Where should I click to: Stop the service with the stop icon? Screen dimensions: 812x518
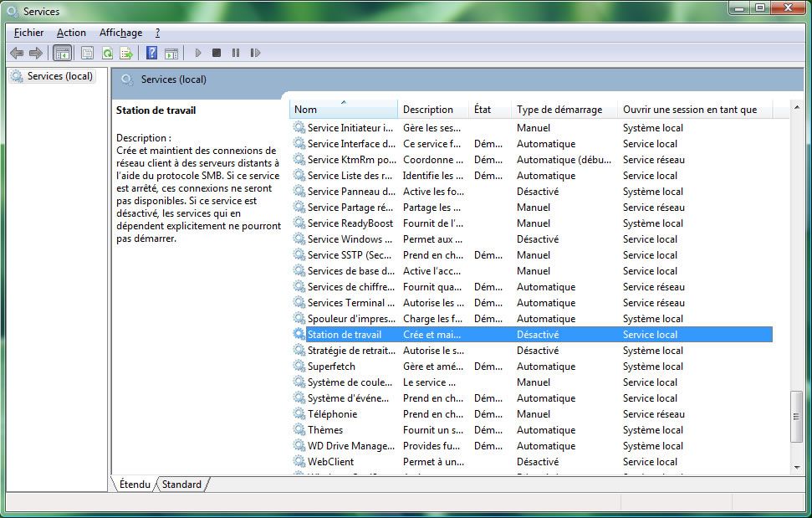217,53
